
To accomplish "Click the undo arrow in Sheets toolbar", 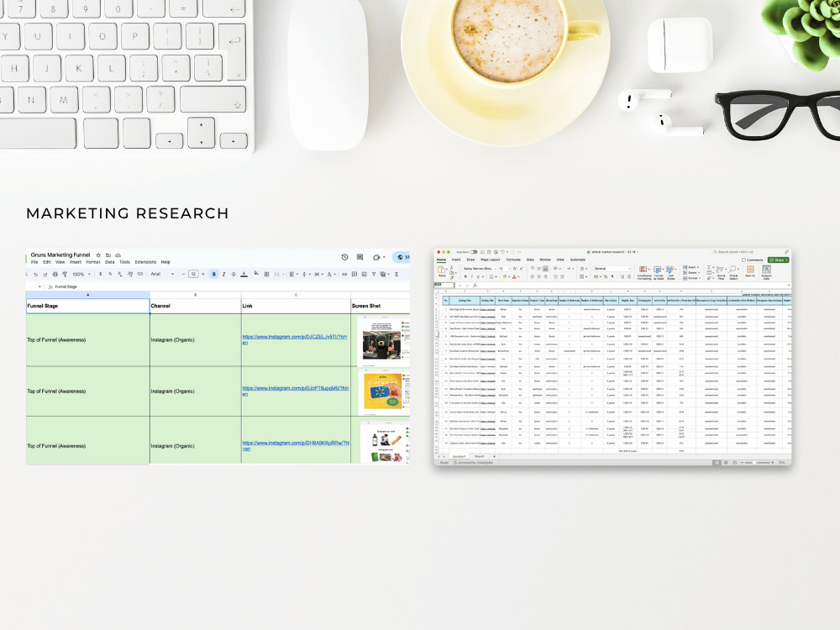I will click(x=36, y=275).
